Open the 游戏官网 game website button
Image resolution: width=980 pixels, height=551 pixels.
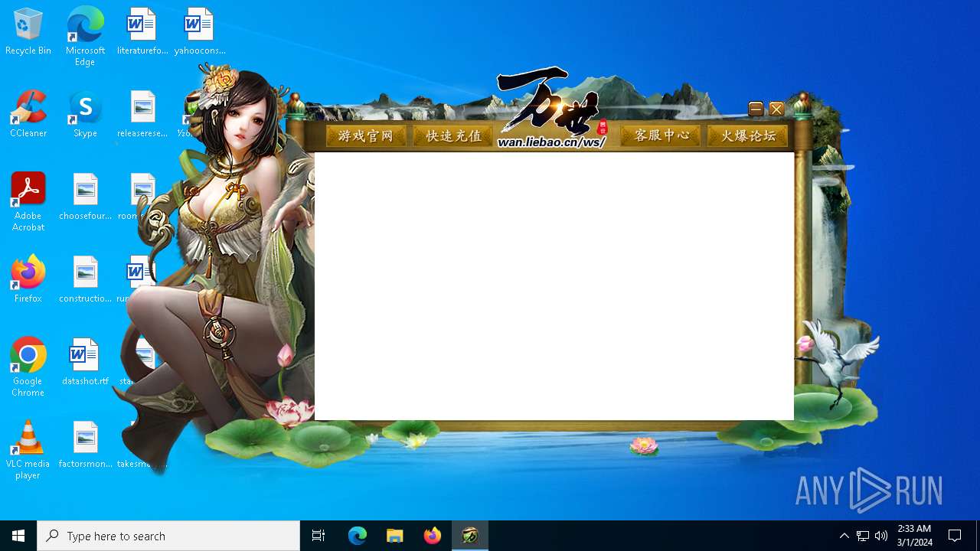tap(366, 136)
